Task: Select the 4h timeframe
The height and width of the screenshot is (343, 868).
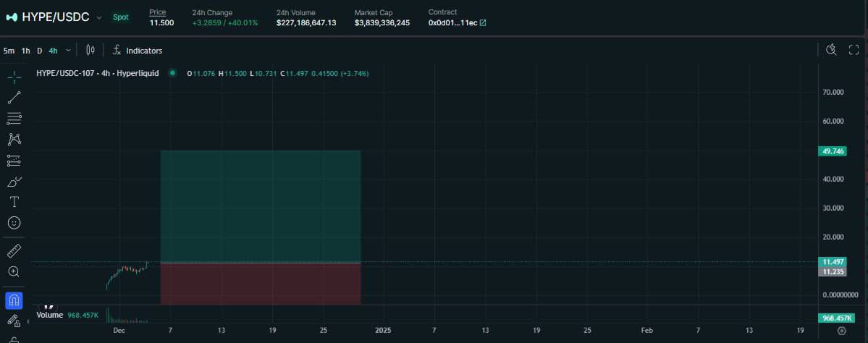Action: (53, 51)
